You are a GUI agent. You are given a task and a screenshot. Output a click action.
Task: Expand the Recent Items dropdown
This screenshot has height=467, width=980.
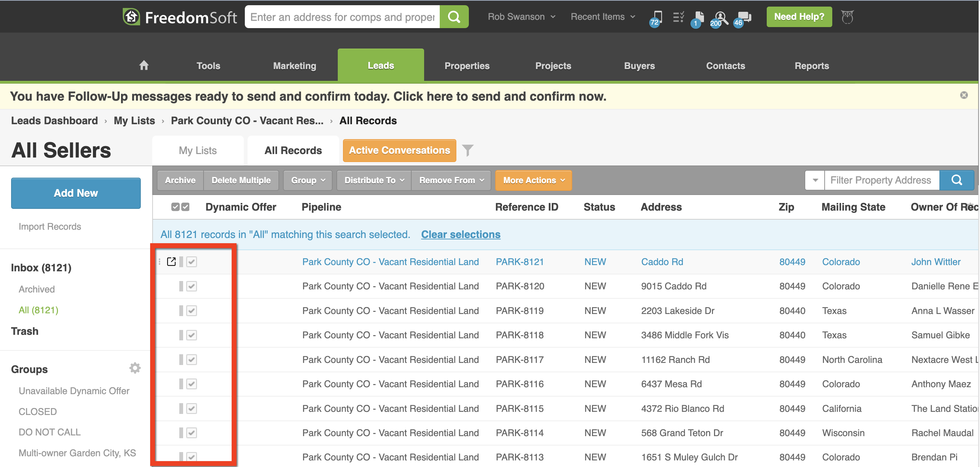603,17
